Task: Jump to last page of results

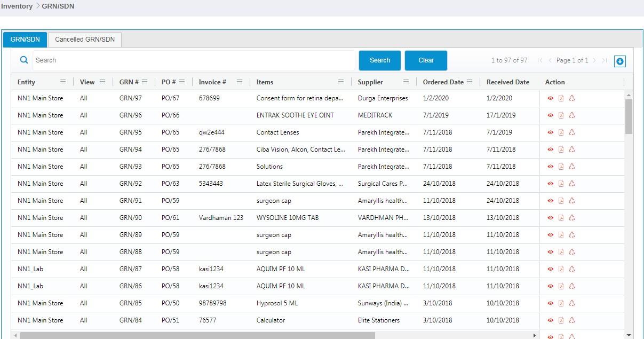Action: click(605, 60)
